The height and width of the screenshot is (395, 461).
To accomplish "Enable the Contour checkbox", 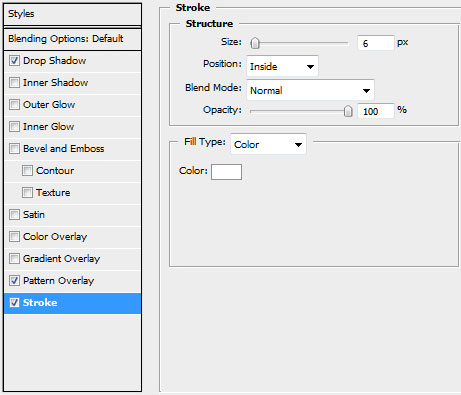I will 27,171.
